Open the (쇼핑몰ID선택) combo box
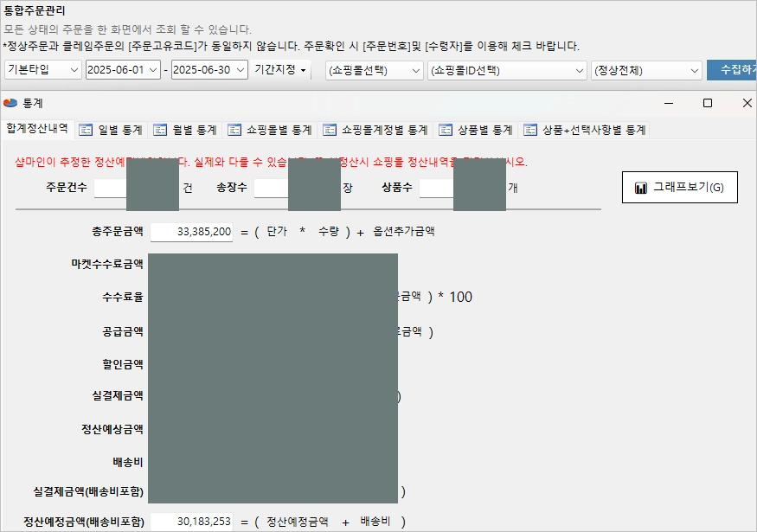Image resolution: width=757 pixels, height=532 pixels. click(x=507, y=70)
